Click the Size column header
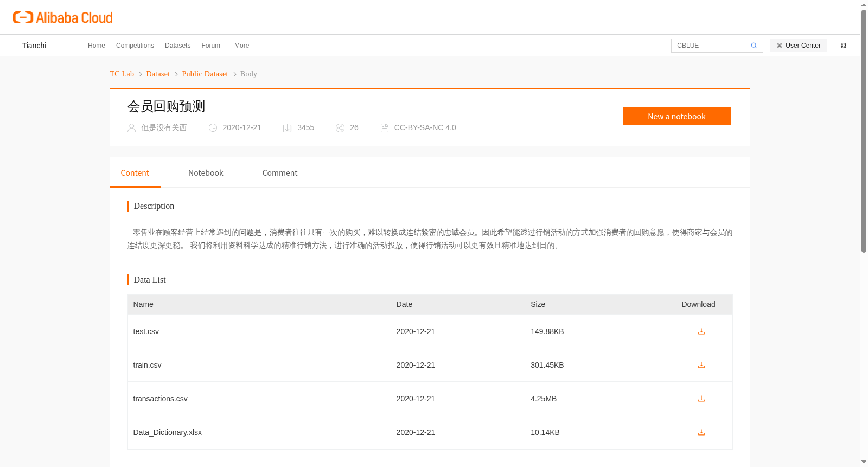The width and height of the screenshot is (868, 467). point(538,304)
